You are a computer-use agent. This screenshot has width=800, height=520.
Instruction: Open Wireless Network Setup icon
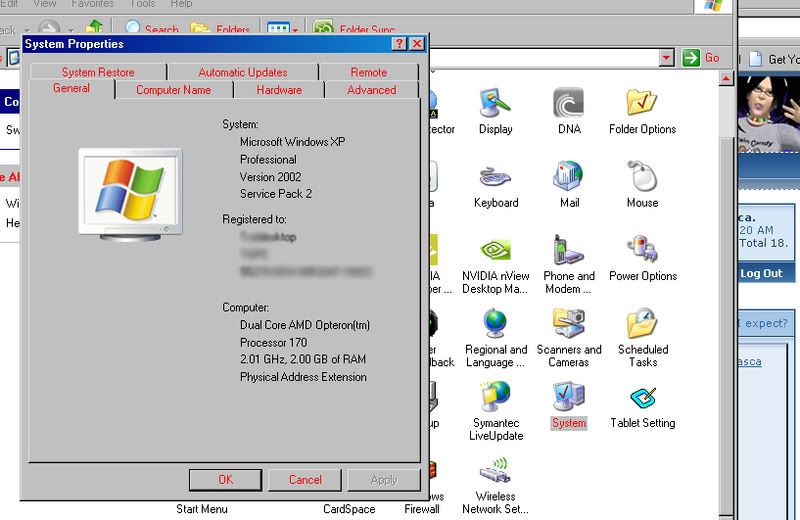click(x=495, y=485)
